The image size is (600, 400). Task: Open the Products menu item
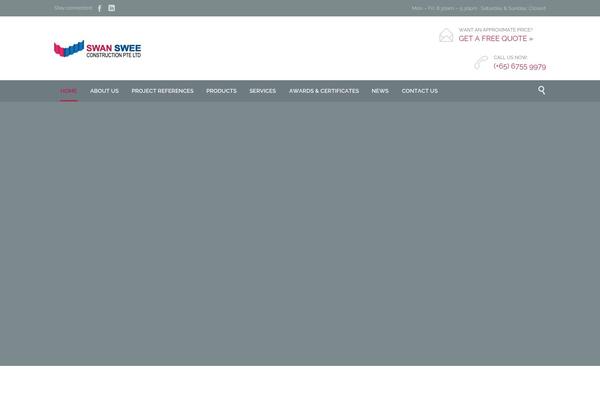coord(222,91)
